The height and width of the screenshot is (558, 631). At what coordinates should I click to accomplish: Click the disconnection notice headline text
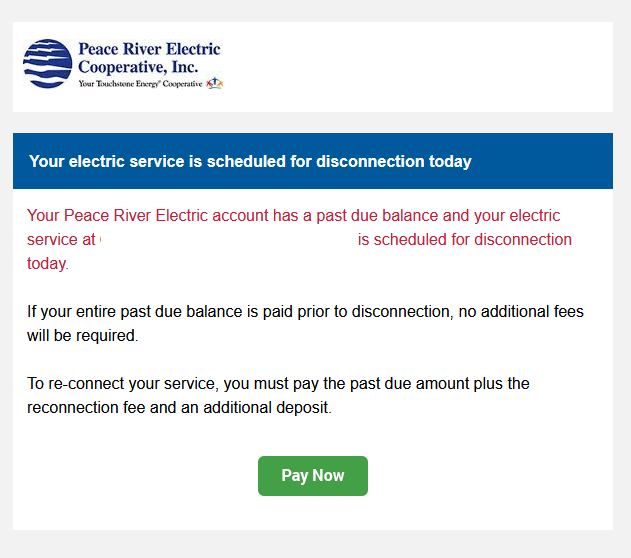250,161
